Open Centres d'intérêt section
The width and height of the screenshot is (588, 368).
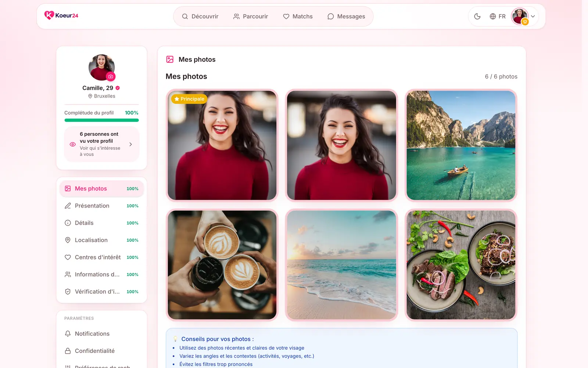click(x=101, y=257)
